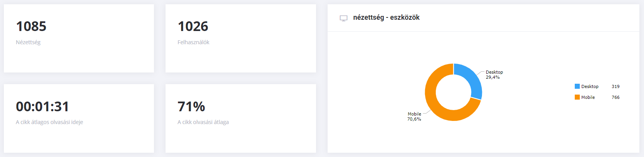
Task: Click the Felhasználók label text
Action: [193, 42]
